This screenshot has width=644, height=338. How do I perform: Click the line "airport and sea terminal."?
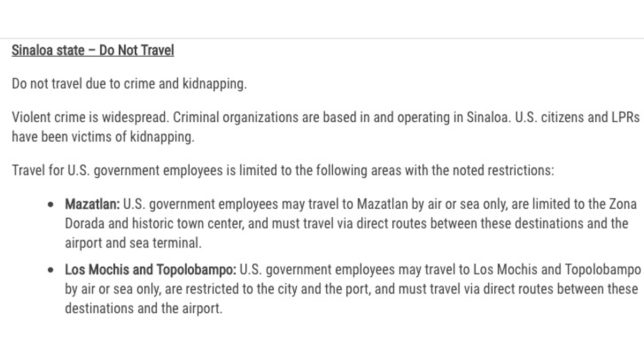point(133,243)
